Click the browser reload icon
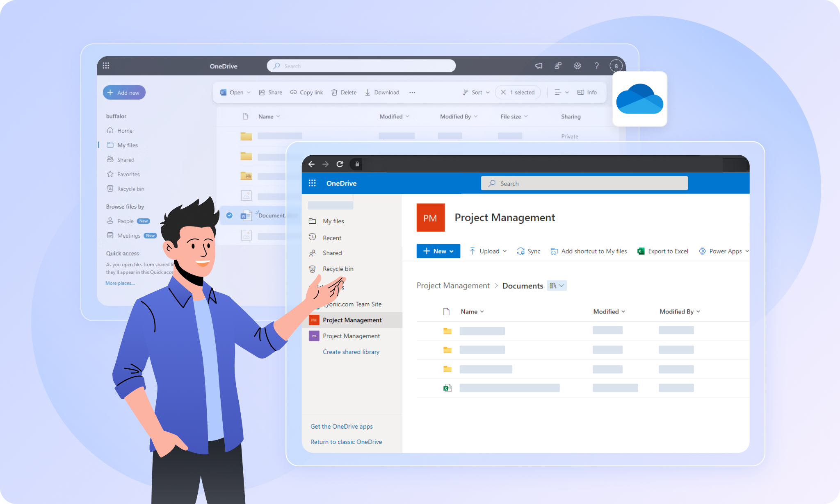840x504 pixels. (x=340, y=164)
